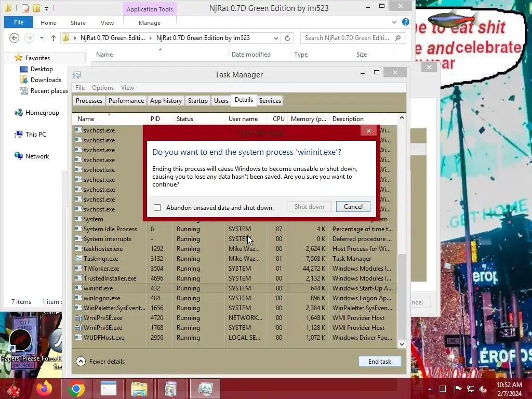The image size is (532, 399).
Task: Switch to the Startup tab
Action: tap(198, 101)
